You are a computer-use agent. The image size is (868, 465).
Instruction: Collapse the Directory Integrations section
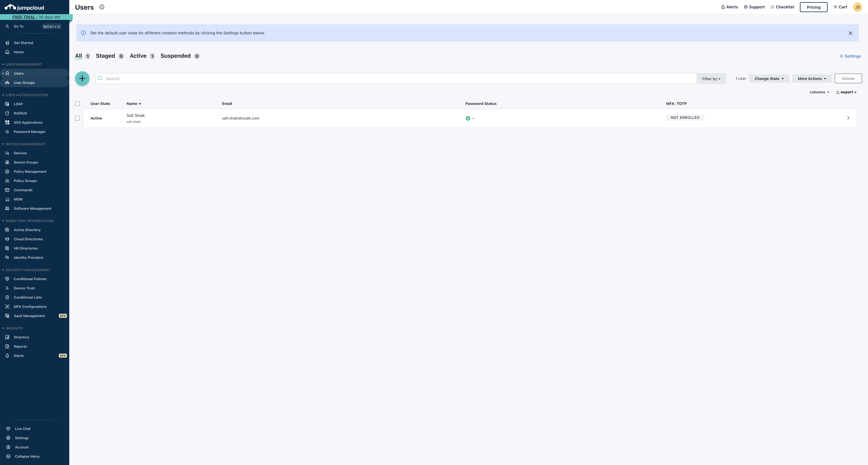(28, 221)
